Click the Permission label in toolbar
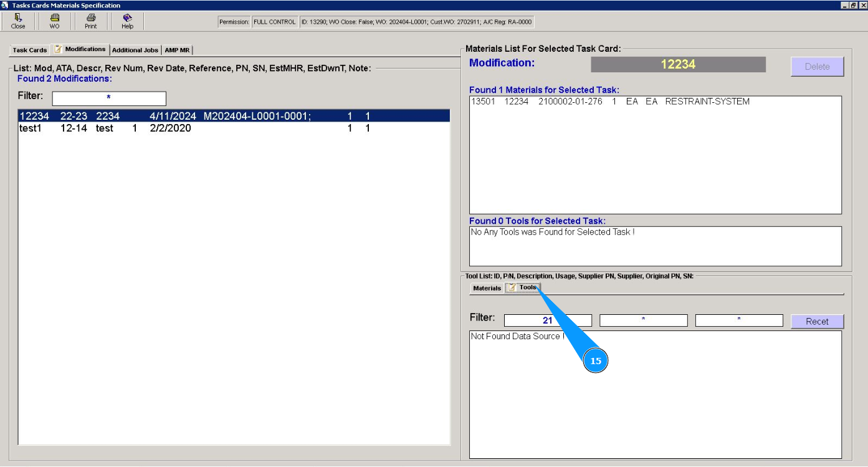 (x=234, y=22)
